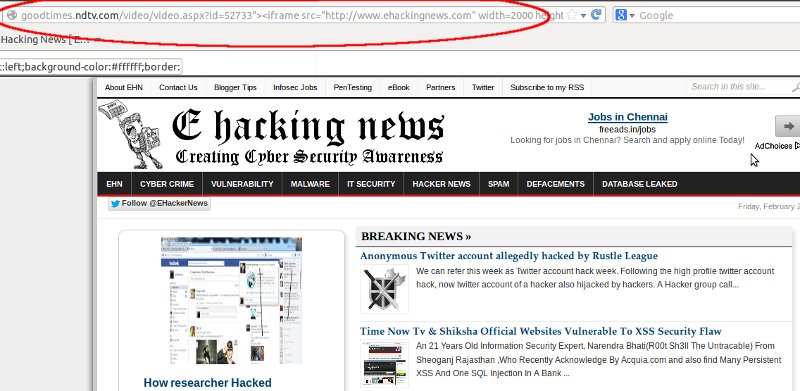This screenshot has height=391, width=800.
Task: Open EHN navigation tab
Action: coord(114,184)
